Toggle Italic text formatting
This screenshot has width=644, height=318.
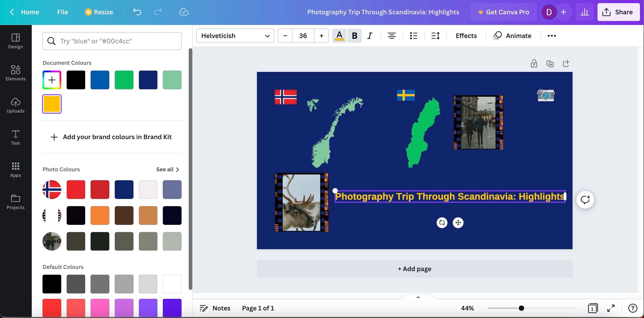(369, 36)
